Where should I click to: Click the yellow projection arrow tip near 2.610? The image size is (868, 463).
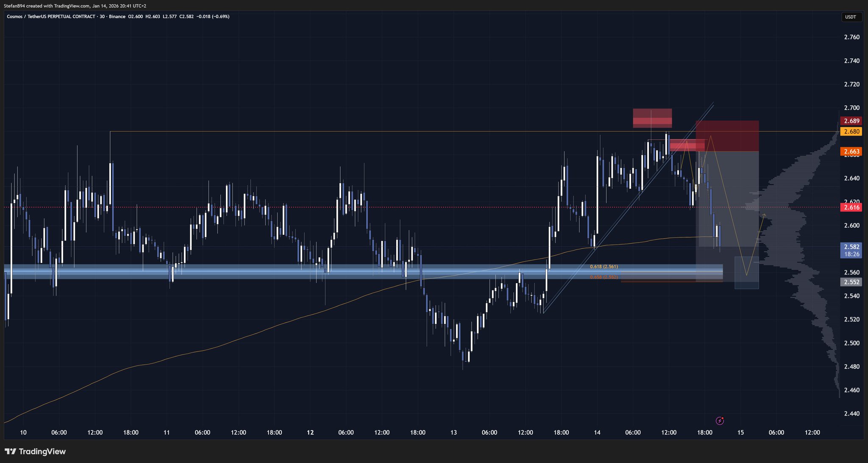(764, 215)
